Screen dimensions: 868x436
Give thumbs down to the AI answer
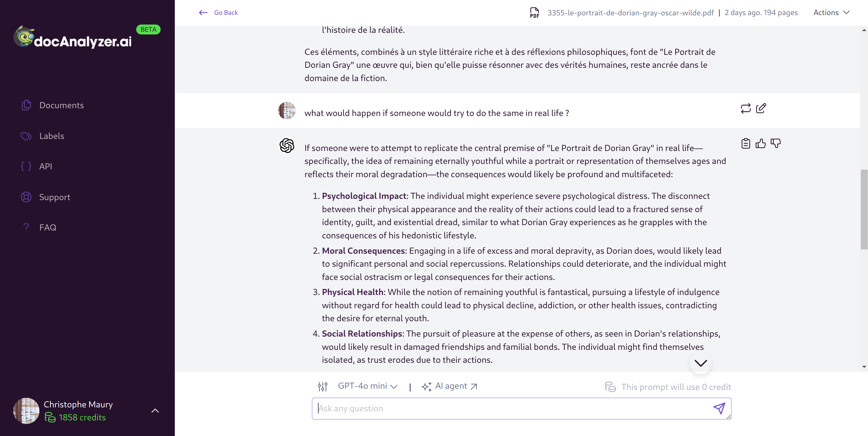point(776,143)
